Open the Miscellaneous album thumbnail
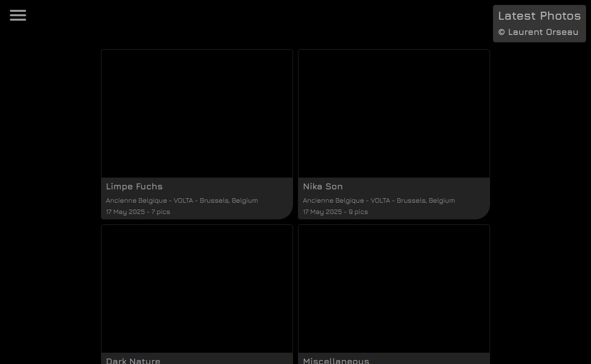The width and height of the screenshot is (591, 364). point(394,289)
